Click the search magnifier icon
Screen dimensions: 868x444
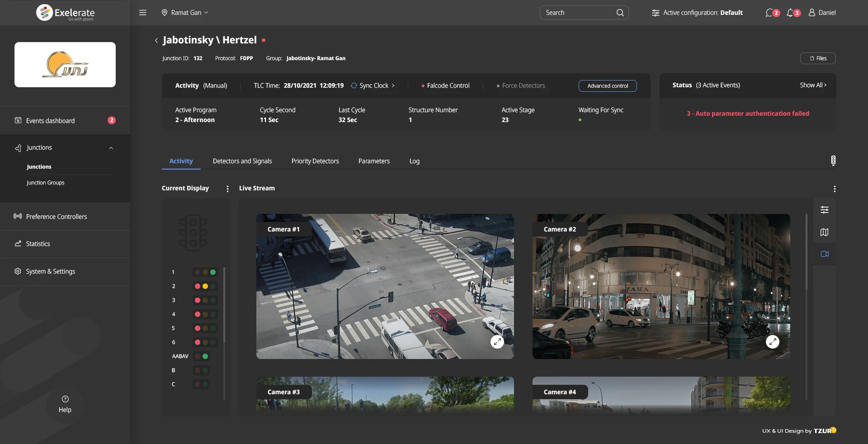(620, 13)
